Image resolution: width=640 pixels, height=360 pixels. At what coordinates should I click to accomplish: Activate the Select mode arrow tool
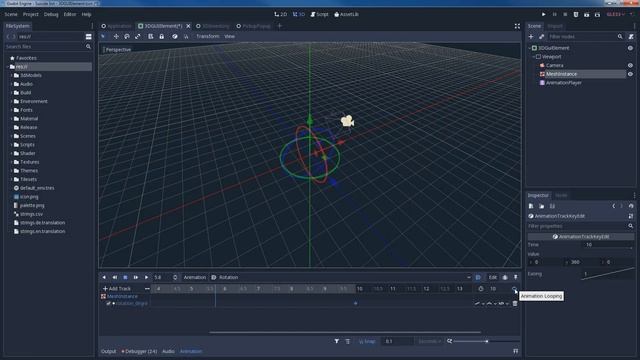click(103, 36)
